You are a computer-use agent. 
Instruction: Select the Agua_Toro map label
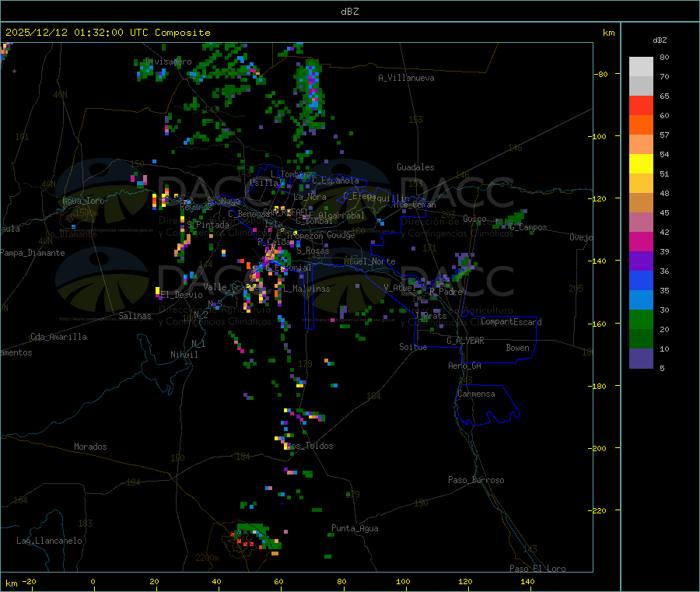pyautogui.click(x=83, y=201)
